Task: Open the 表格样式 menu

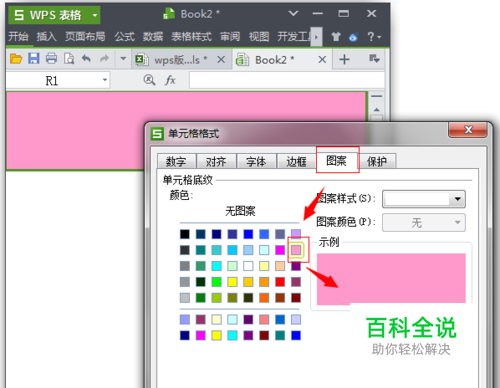Action: coord(191,36)
